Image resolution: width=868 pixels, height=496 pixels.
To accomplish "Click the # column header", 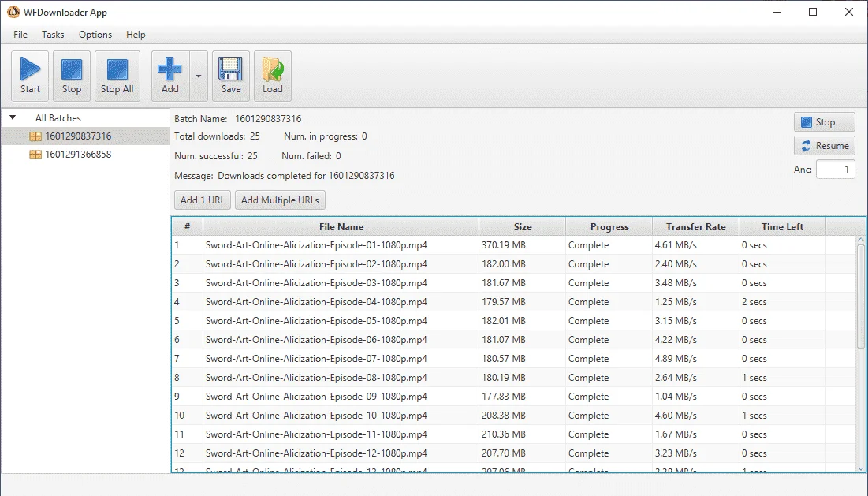I will pos(187,226).
